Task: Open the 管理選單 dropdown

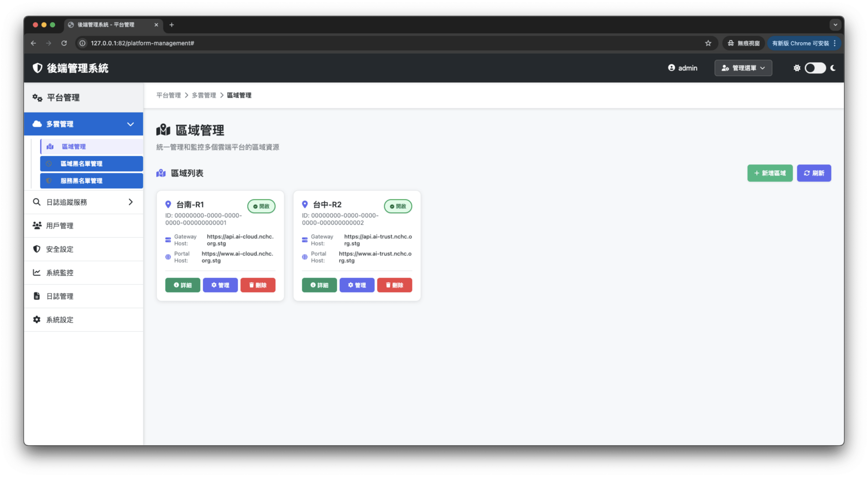Action: (x=743, y=68)
